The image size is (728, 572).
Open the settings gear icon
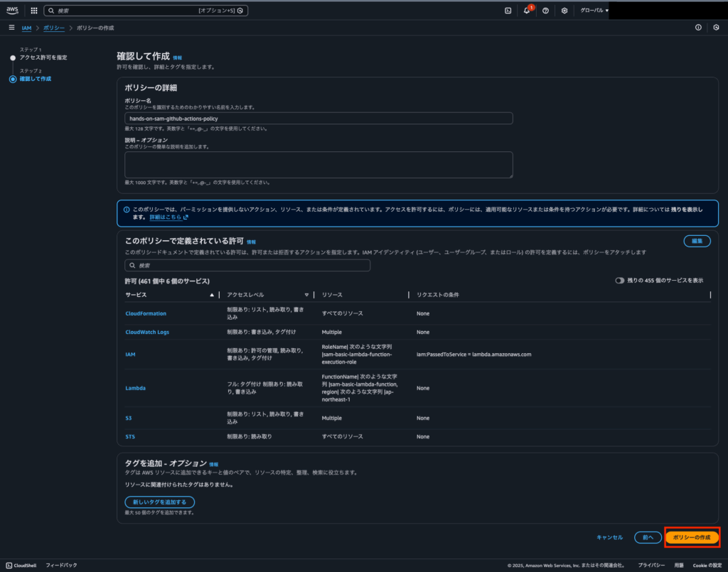[x=564, y=11]
